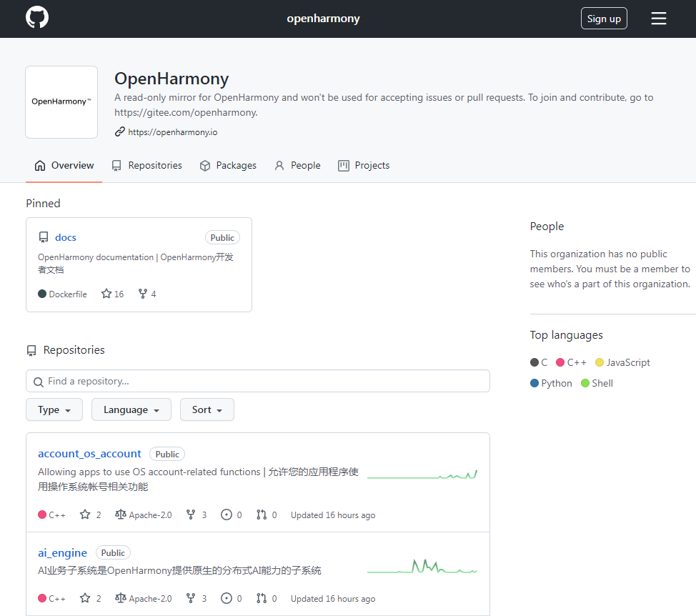Click Updated 16 hours ago for account_os_account
The width and height of the screenshot is (696, 616).
pyautogui.click(x=333, y=515)
